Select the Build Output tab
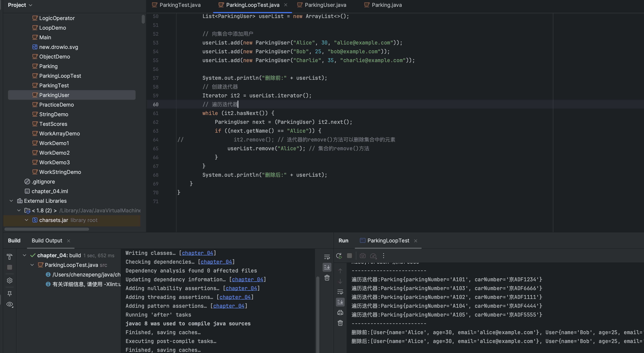 [x=47, y=241]
